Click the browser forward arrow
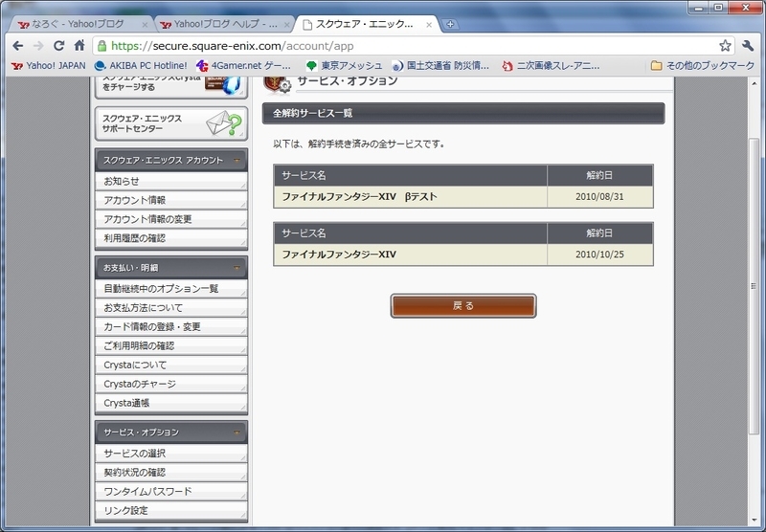 point(38,46)
